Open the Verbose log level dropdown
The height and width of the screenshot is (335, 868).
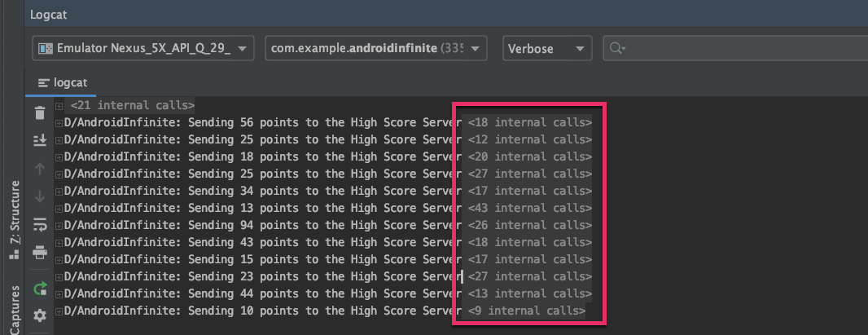tap(547, 49)
